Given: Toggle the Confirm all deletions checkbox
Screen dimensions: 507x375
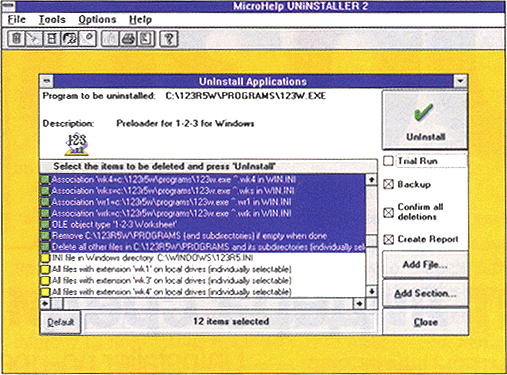Looking at the screenshot, I should pyautogui.click(x=388, y=212).
